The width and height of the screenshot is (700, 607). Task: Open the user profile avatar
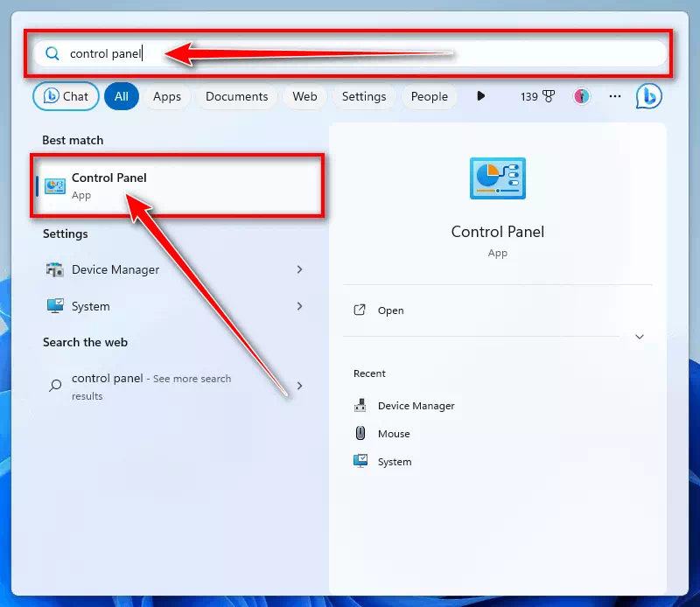581,96
